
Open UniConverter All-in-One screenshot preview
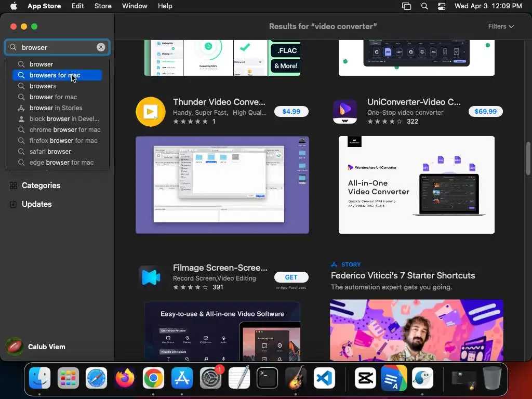pyautogui.click(x=416, y=185)
